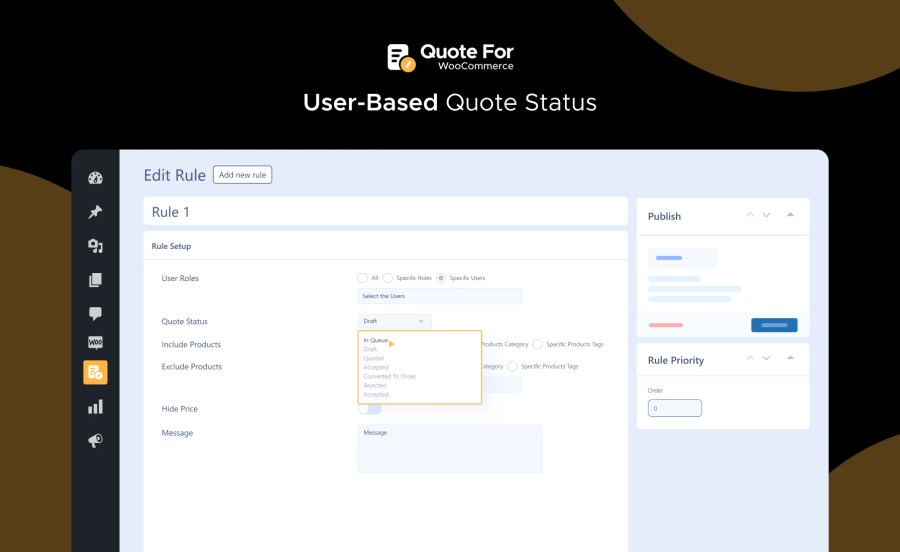Open the Analytics bar chart icon

point(95,407)
